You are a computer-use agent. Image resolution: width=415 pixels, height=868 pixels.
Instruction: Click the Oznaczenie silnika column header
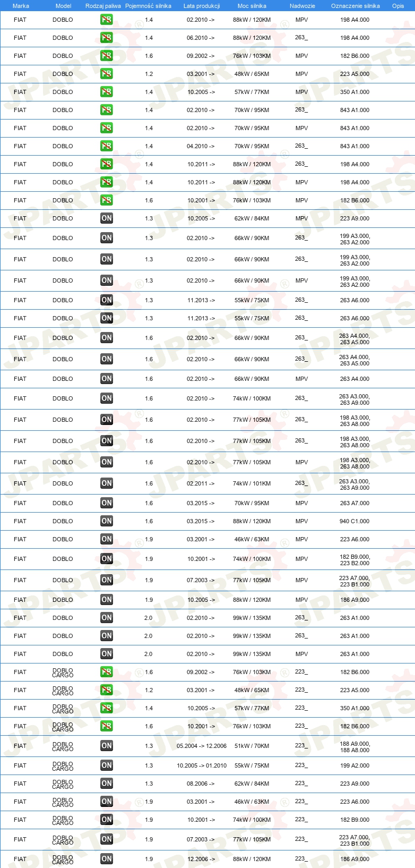click(x=356, y=6)
